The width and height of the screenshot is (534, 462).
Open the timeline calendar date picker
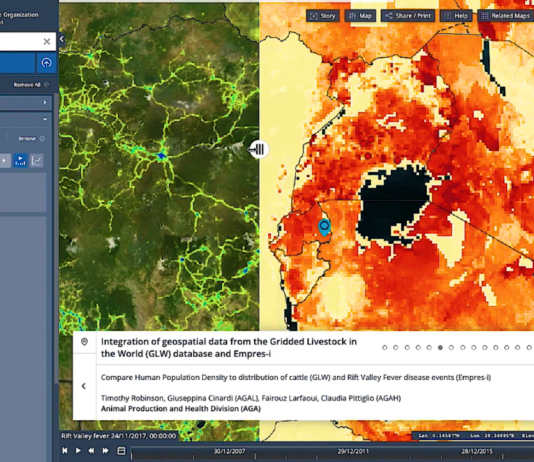pos(121,450)
